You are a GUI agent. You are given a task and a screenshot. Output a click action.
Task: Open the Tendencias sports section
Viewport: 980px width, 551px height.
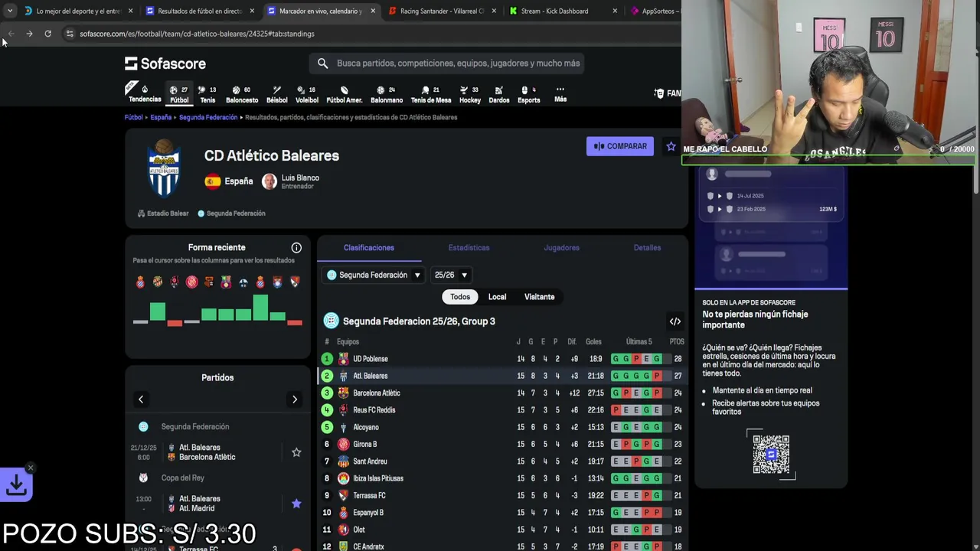point(144,94)
